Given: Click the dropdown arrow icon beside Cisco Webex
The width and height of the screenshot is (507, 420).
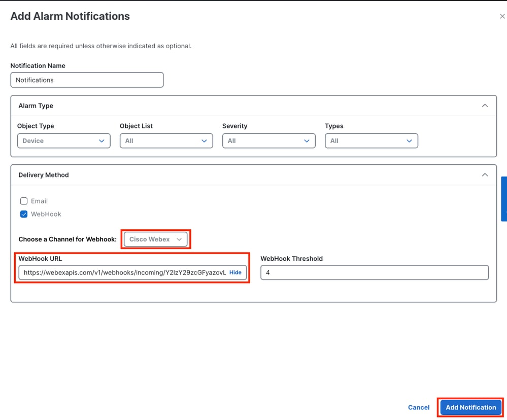Looking at the screenshot, I should (x=179, y=239).
